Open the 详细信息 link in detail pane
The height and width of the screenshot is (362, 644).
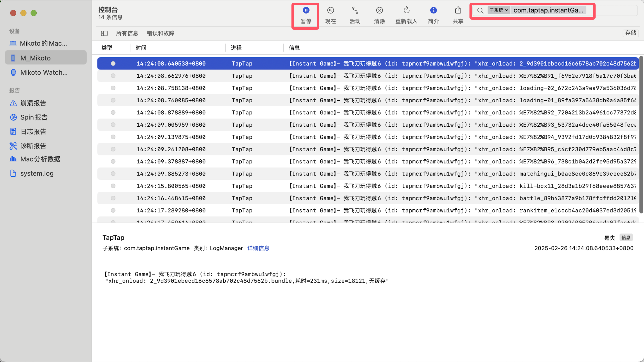(258, 248)
